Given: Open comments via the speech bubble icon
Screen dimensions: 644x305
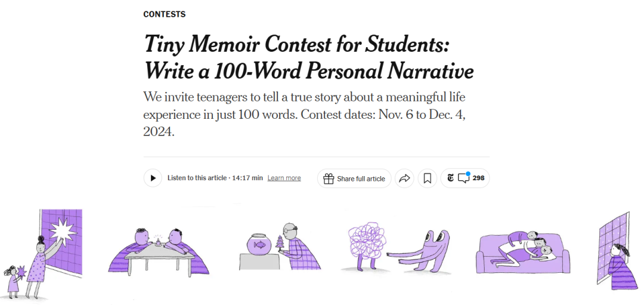Looking at the screenshot, I should click(x=464, y=178).
